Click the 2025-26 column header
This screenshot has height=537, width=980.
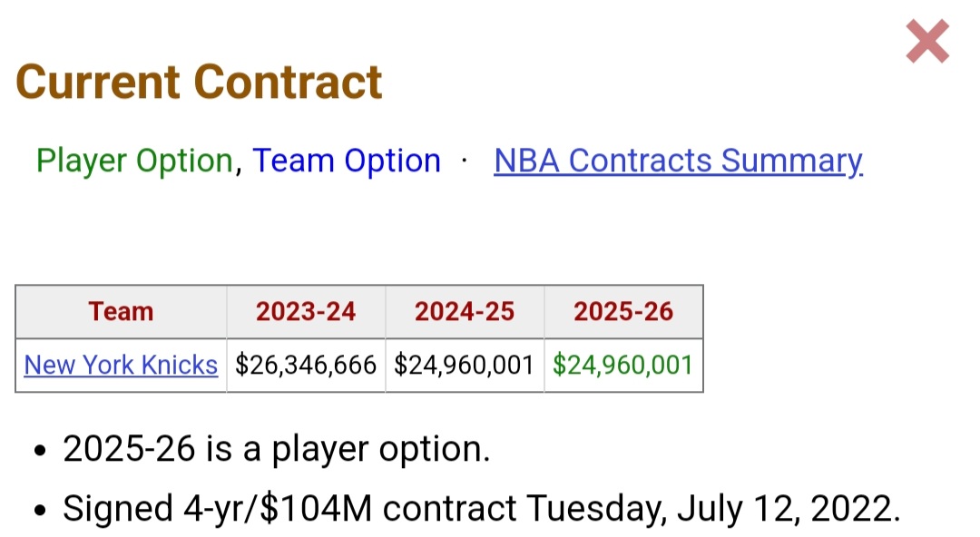click(x=623, y=312)
